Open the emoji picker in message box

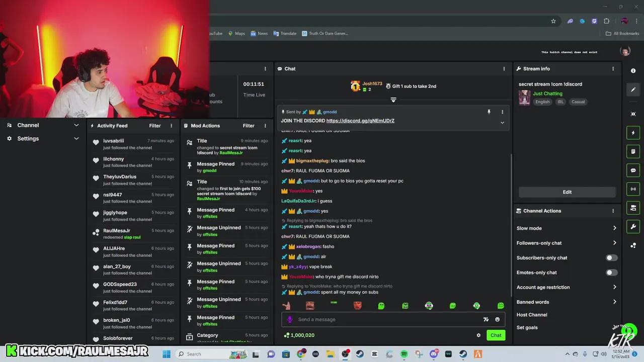click(x=497, y=319)
